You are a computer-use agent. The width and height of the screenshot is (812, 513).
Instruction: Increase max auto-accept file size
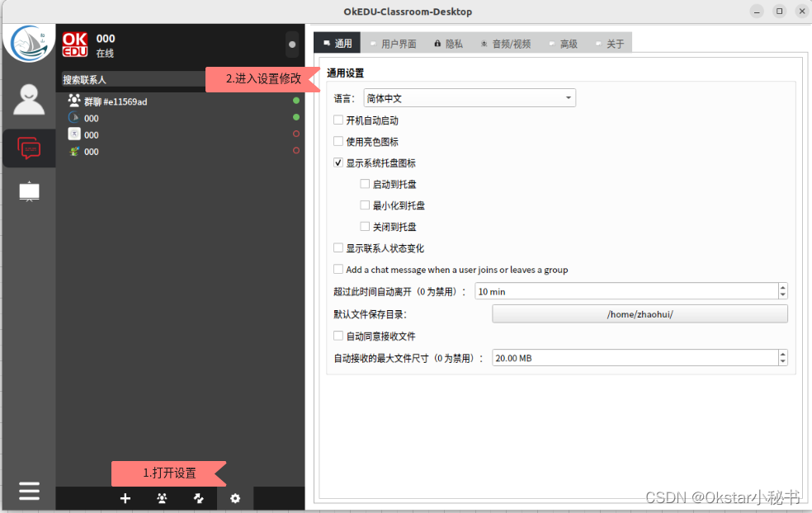(782, 354)
